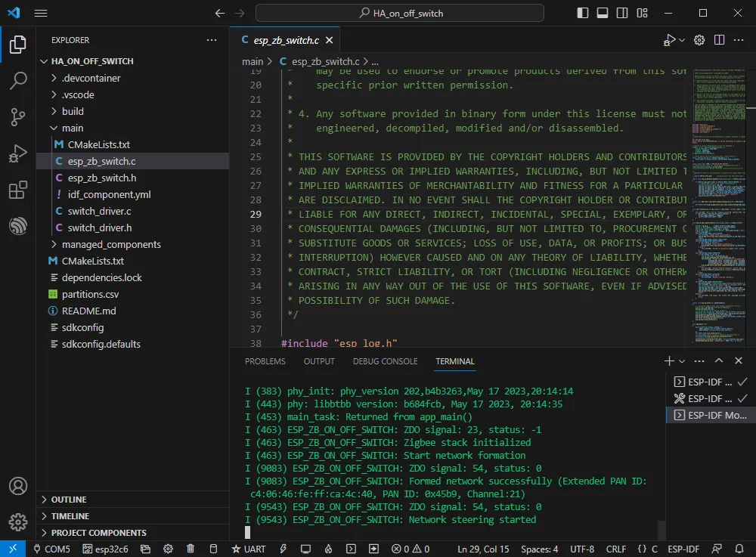Expand the managed_components folder
The height and width of the screenshot is (557, 756).
click(111, 244)
